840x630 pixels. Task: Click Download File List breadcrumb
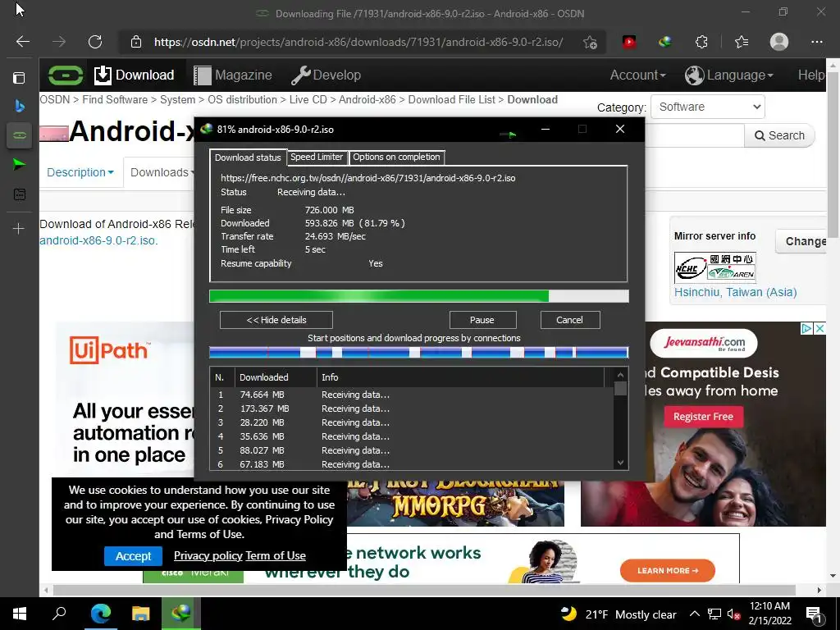click(x=452, y=99)
